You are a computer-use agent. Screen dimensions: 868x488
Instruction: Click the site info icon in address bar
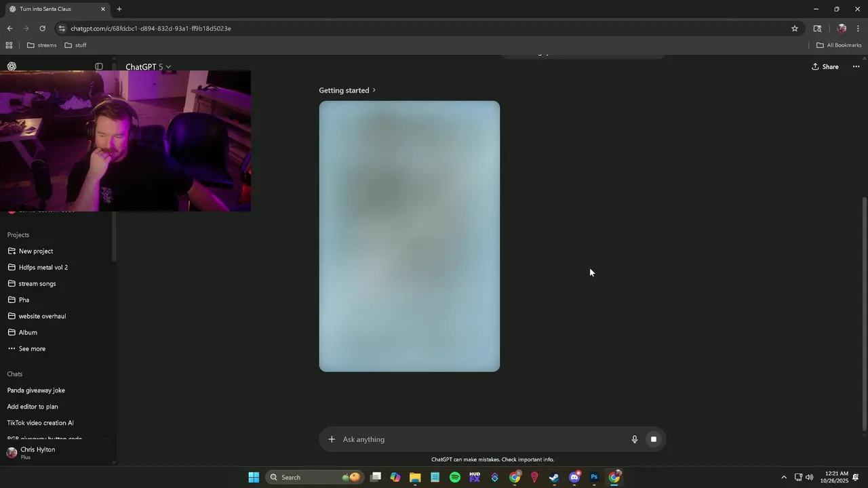(x=62, y=28)
